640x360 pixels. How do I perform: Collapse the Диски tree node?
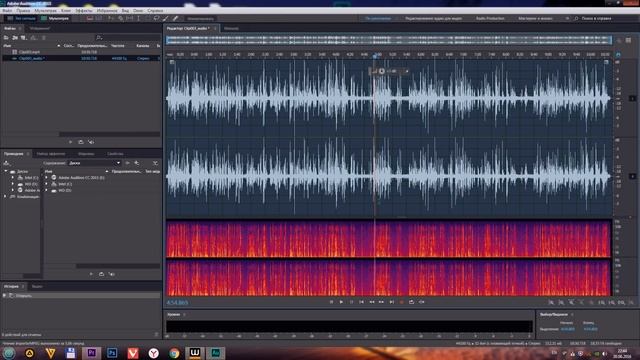[x=6, y=171]
